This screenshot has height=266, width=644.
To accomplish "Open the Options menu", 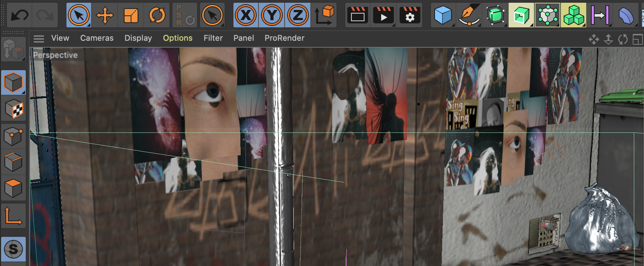I will (178, 38).
